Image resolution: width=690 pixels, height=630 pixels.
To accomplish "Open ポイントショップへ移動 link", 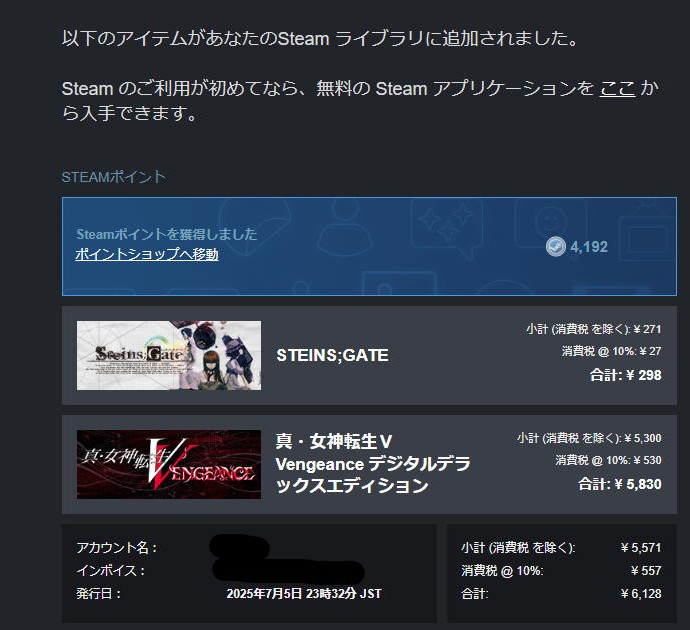I will [147, 254].
